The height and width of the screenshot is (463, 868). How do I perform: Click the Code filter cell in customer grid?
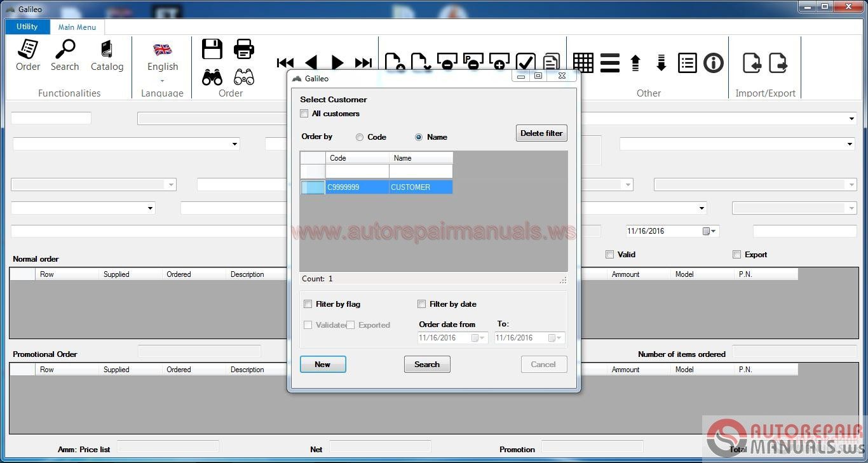[357, 171]
